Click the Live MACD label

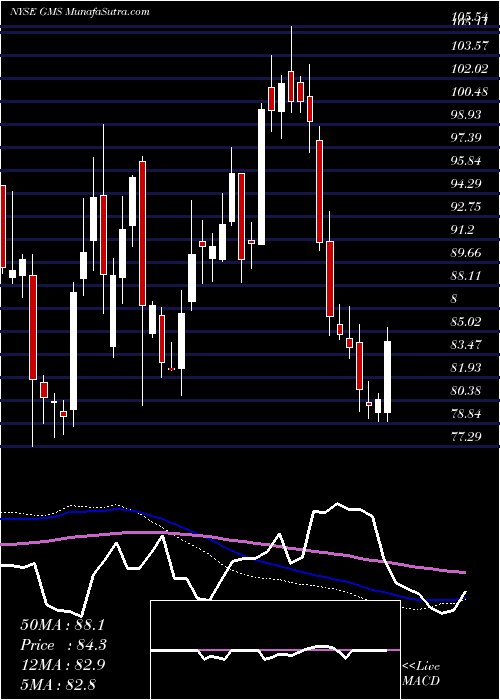click(x=421, y=673)
